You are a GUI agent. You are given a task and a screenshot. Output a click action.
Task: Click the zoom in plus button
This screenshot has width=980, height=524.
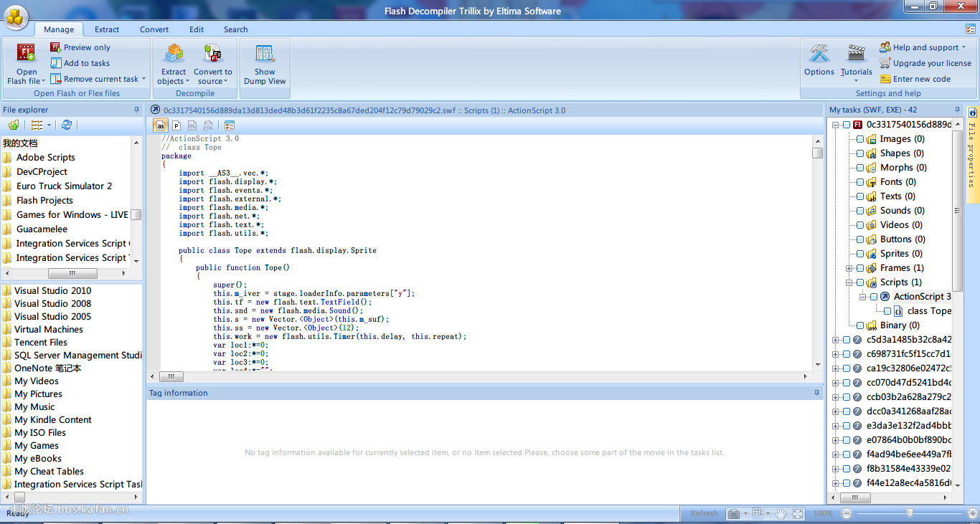point(973,513)
